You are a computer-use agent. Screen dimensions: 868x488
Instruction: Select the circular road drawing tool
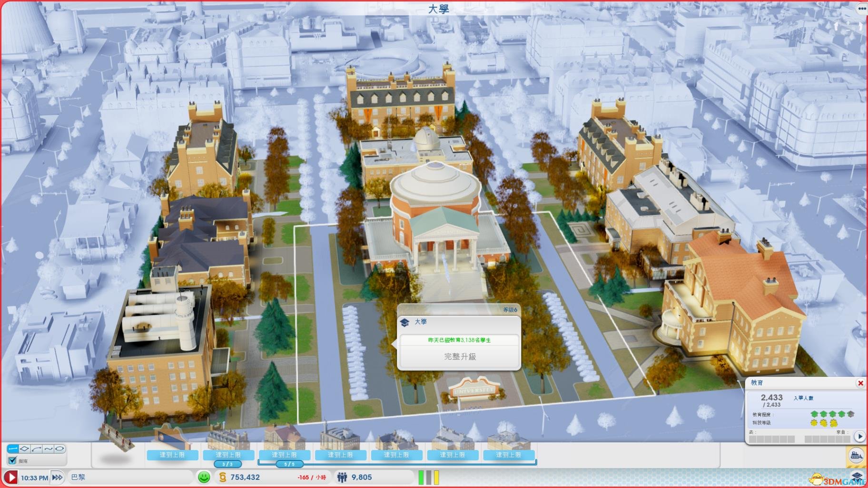click(x=59, y=449)
